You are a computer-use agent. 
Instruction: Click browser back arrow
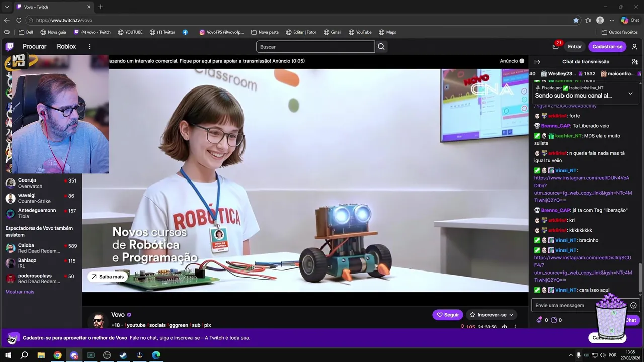click(7, 20)
